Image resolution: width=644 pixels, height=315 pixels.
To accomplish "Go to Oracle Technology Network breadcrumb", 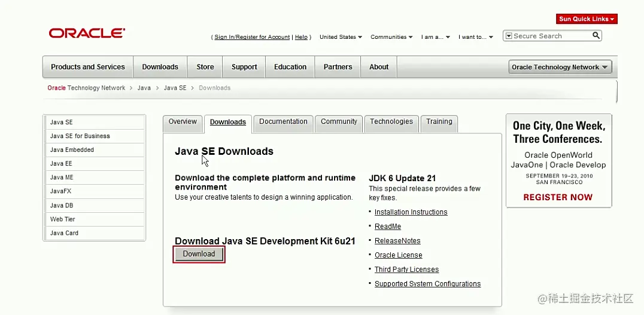I will pyautogui.click(x=86, y=88).
